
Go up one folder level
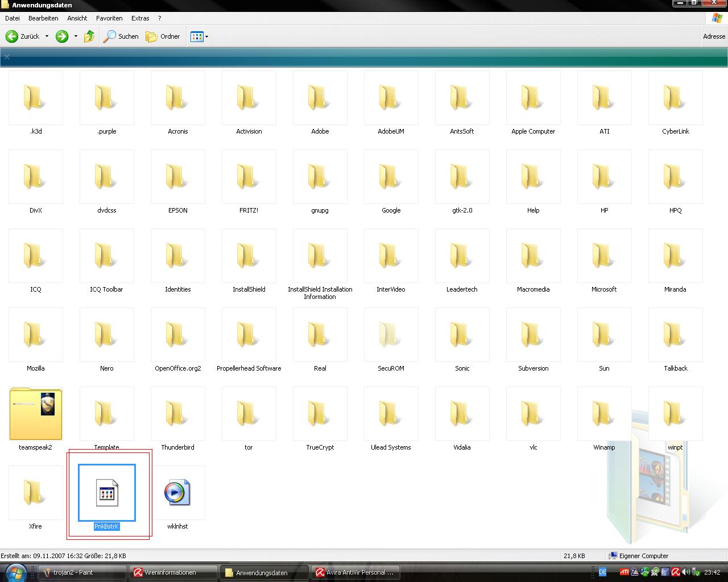[x=89, y=36]
